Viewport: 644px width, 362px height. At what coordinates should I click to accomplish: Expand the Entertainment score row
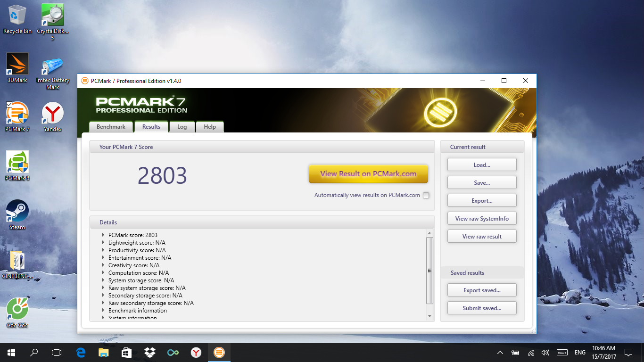(103, 258)
